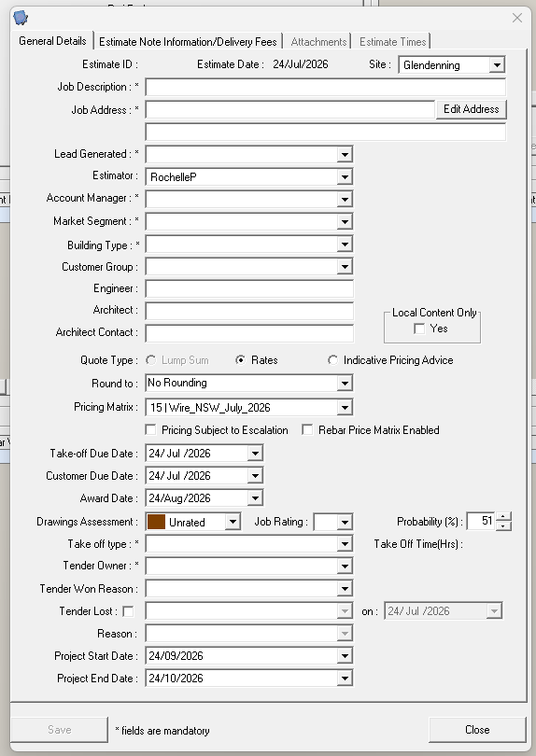
Task: Decrease Probability value with down arrow
Action: 503,525
